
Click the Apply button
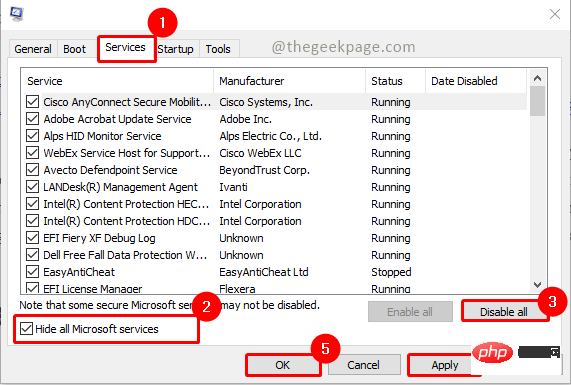(x=445, y=365)
